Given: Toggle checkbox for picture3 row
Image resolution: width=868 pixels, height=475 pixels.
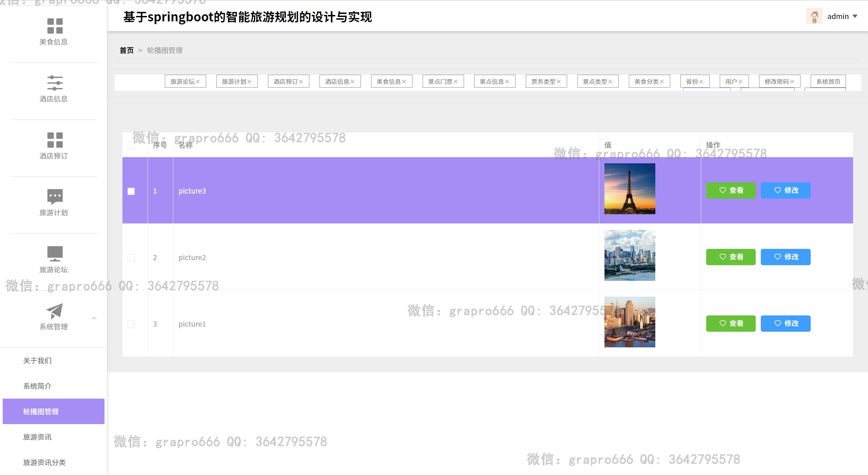Looking at the screenshot, I should click(131, 191).
